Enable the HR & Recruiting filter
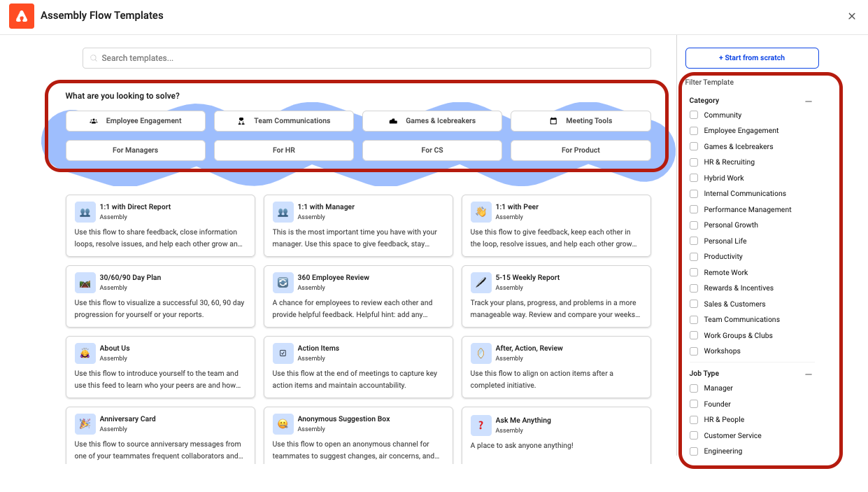This screenshot has height=492, width=868. click(x=694, y=162)
